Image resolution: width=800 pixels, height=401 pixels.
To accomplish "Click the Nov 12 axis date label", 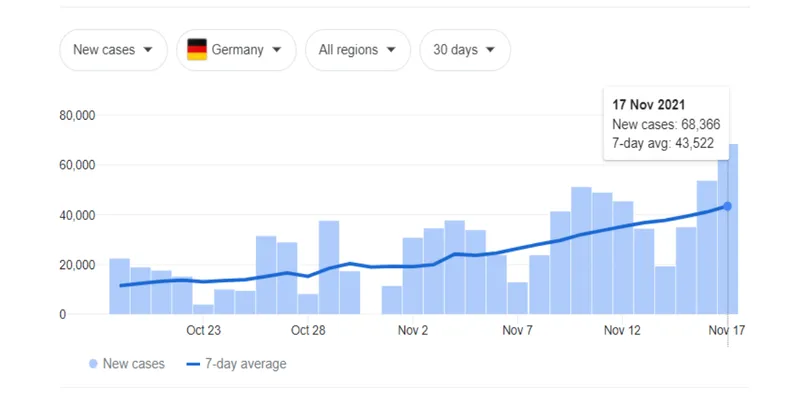I will coord(621,329).
